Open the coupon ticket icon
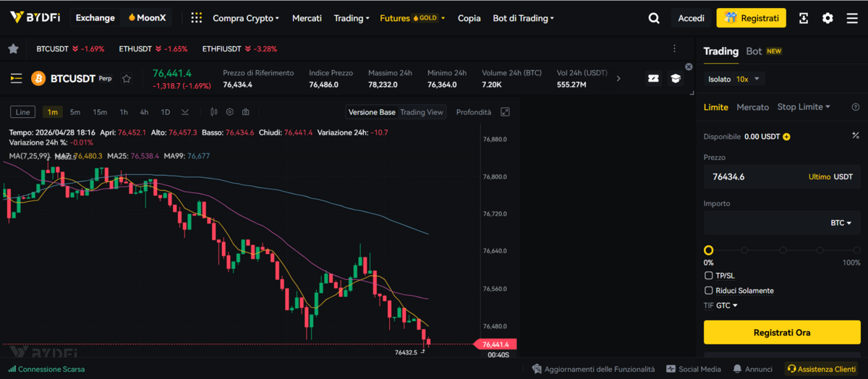 pos(653,78)
